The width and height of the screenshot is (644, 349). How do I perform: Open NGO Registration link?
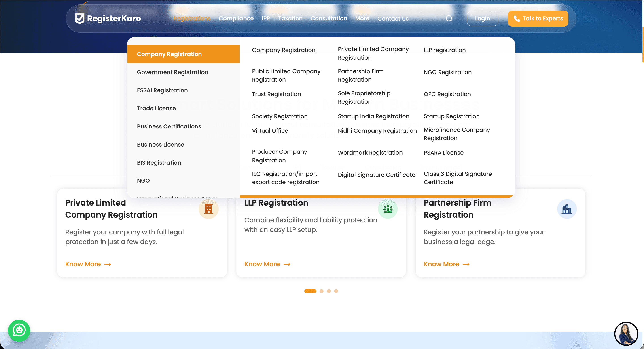[x=447, y=72]
